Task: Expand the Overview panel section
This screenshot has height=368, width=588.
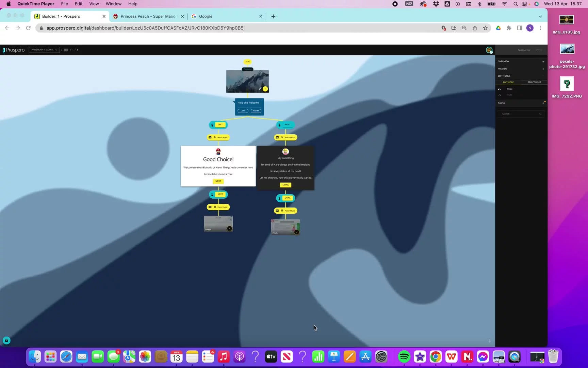Action: coord(543,61)
